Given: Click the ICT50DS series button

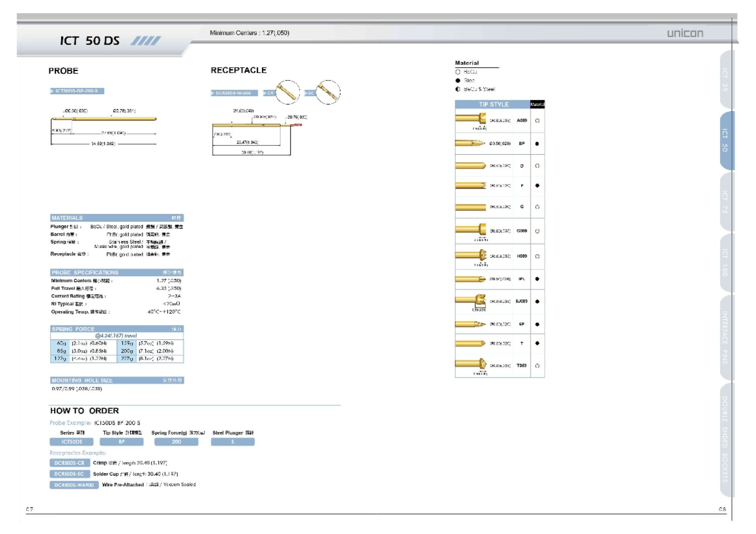Looking at the screenshot, I should 71,442.
